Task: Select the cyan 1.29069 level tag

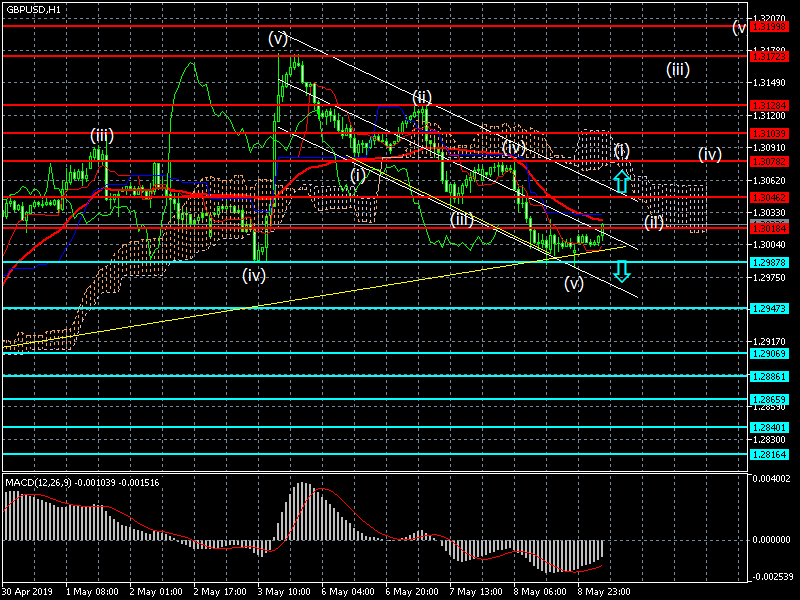Action: (x=769, y=354)
